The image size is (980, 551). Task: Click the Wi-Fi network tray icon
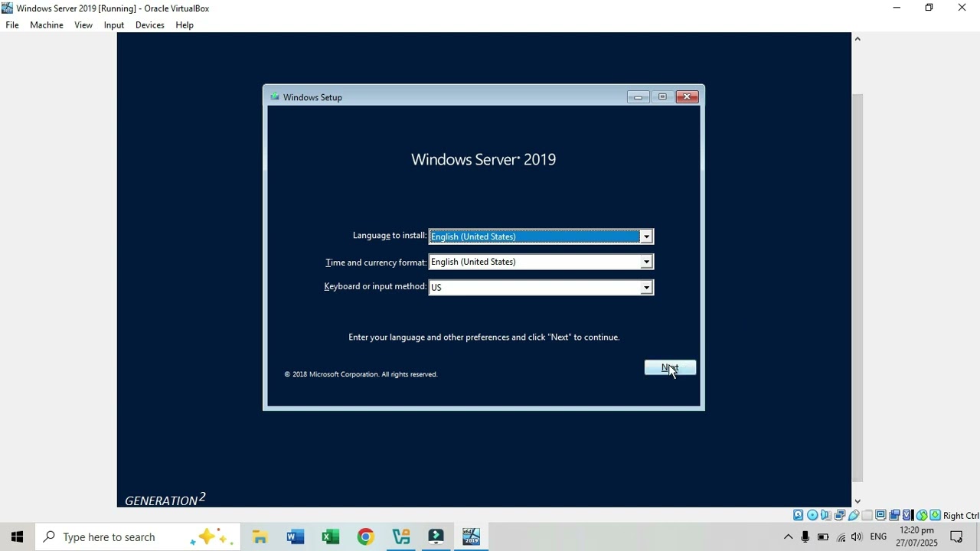pos(841,537)
